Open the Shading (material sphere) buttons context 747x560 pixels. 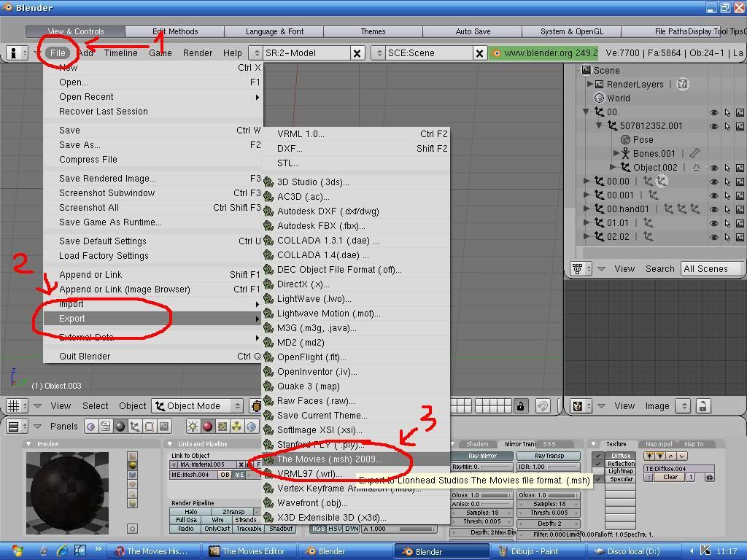[120, 426]
